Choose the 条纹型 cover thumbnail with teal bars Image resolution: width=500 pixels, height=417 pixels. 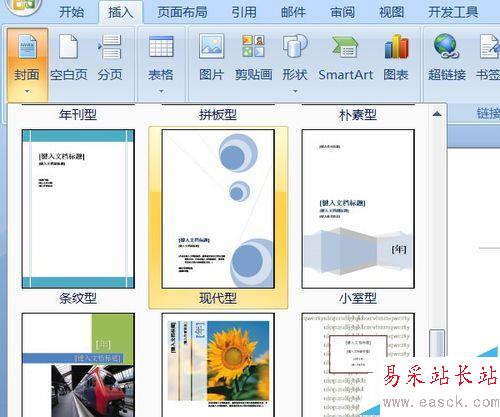[x=78, y=209]
